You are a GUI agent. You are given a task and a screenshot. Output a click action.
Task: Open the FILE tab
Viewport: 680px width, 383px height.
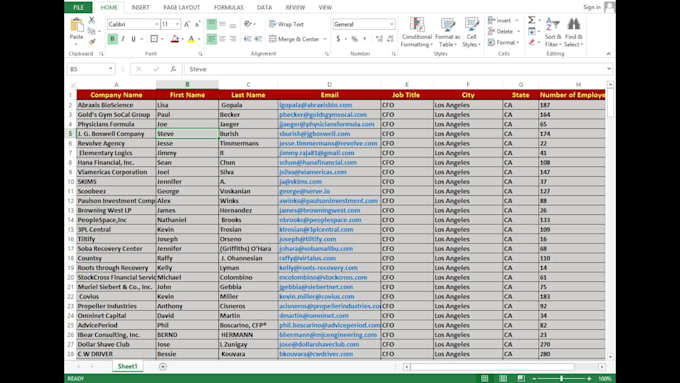[x=78, y=7]
